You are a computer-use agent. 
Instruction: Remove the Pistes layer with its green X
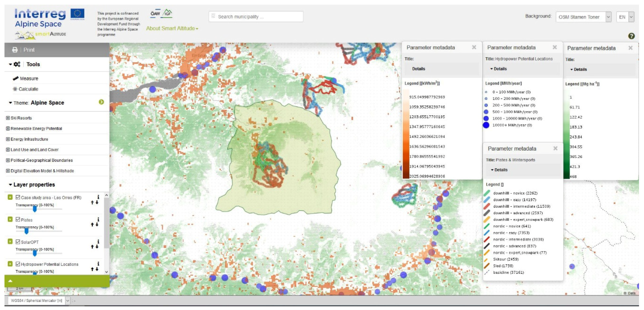10,219
